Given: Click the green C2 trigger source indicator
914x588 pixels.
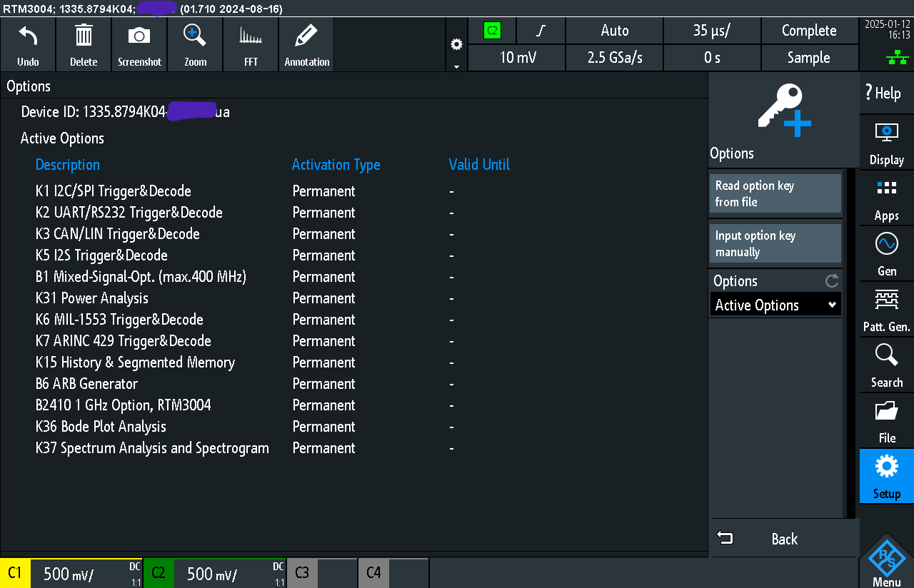Looking at the screenshot, I should pos(492,31).
